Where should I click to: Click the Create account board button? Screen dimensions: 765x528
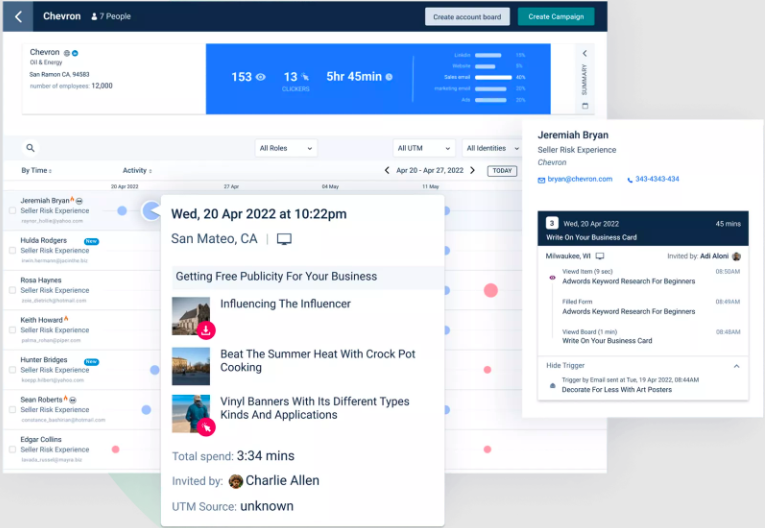(x=467, y=17)
